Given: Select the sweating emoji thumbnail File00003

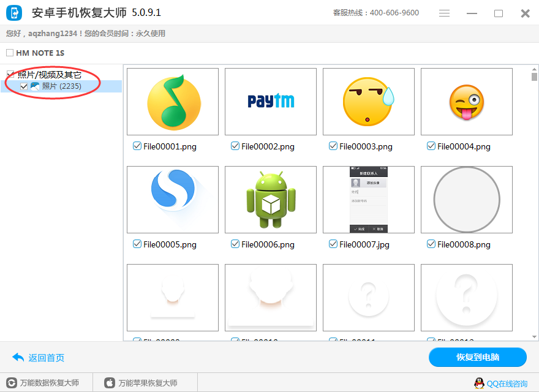Looking at the screenshot, I should coord(369,102).
